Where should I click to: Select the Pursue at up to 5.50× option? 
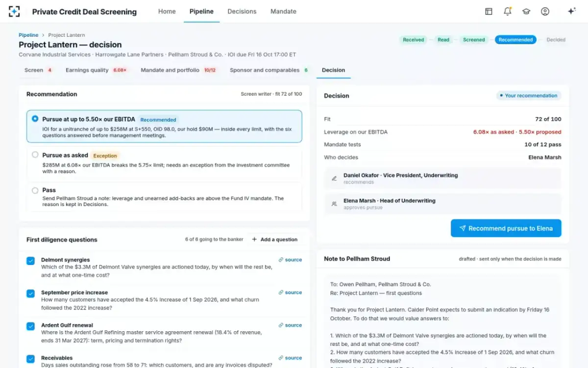(164, 127)
